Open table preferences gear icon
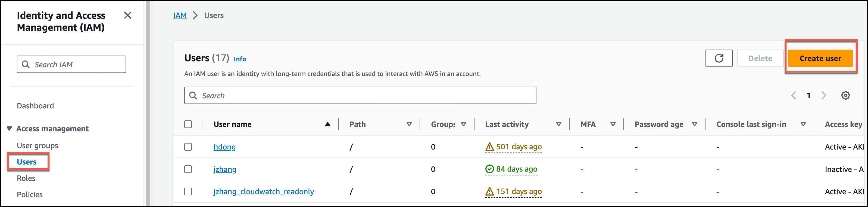 point(845,96)
